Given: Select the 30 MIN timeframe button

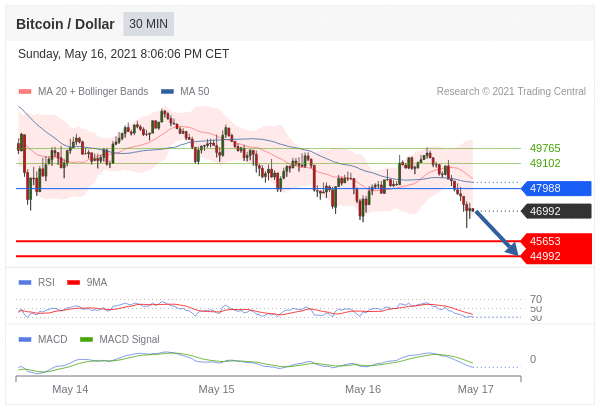Looking at the screenshot, I should pyautogui.click(x=148, y=24).
